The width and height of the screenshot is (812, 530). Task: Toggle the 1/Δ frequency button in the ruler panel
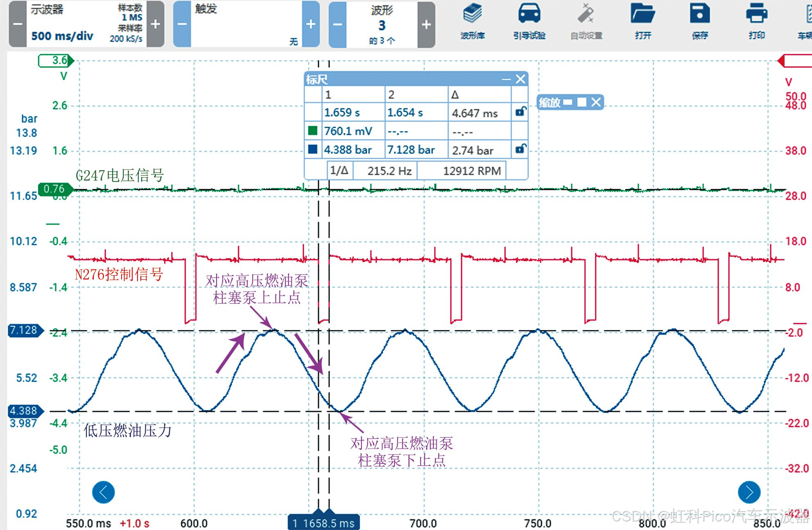(339, 171)
